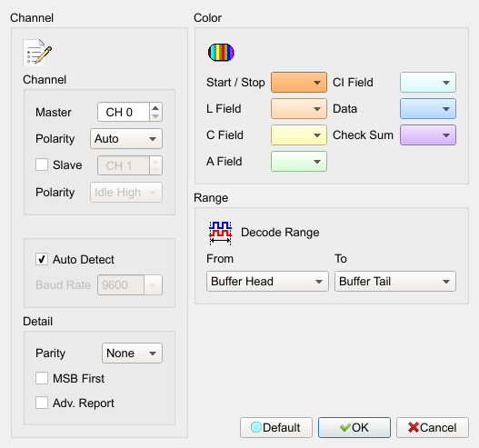
Task: Confirm settings with the OK button
Action: [354, 427]
